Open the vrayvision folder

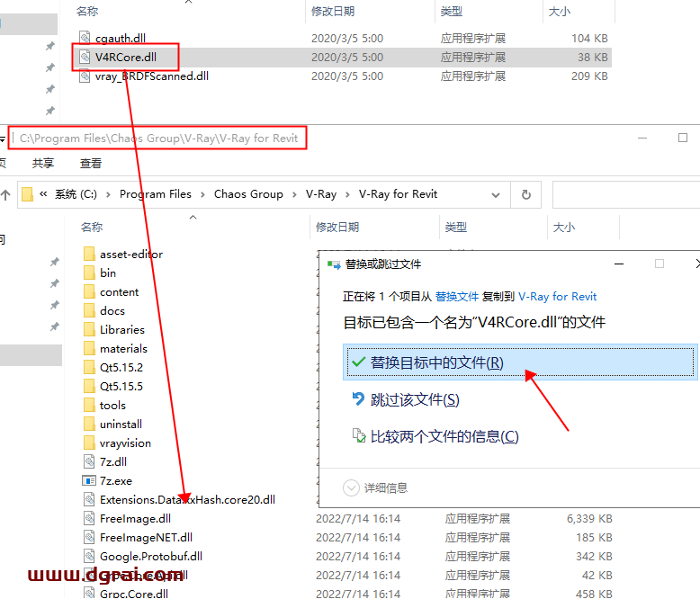pyautogui.click(x=125, y=443)
